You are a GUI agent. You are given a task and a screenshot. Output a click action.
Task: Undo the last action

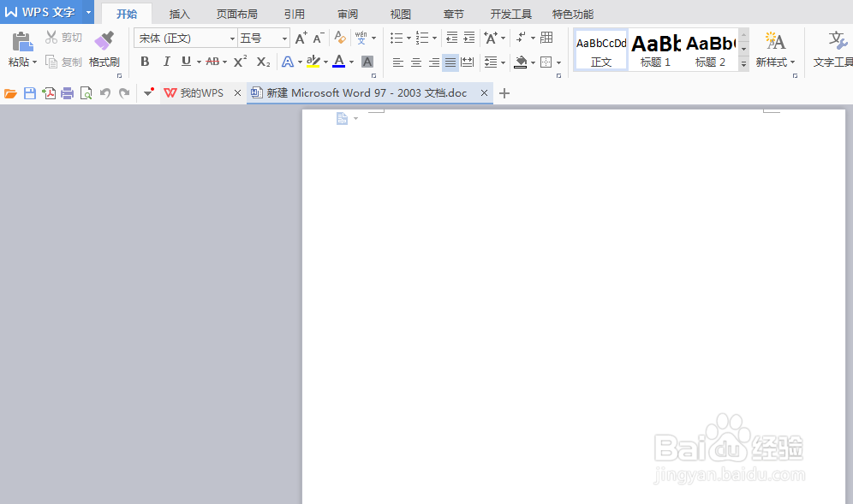pyautogui.click(x=105, y=93)
